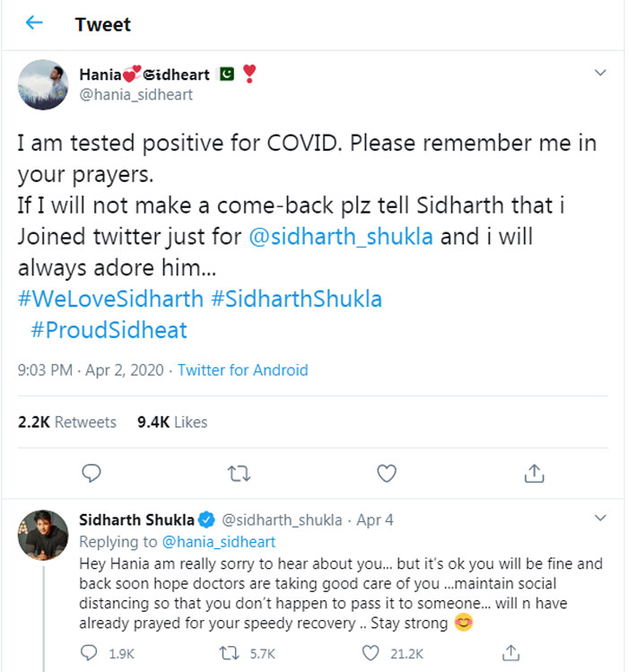Open more options chevron on Hania's tweet

coord(601,73)
